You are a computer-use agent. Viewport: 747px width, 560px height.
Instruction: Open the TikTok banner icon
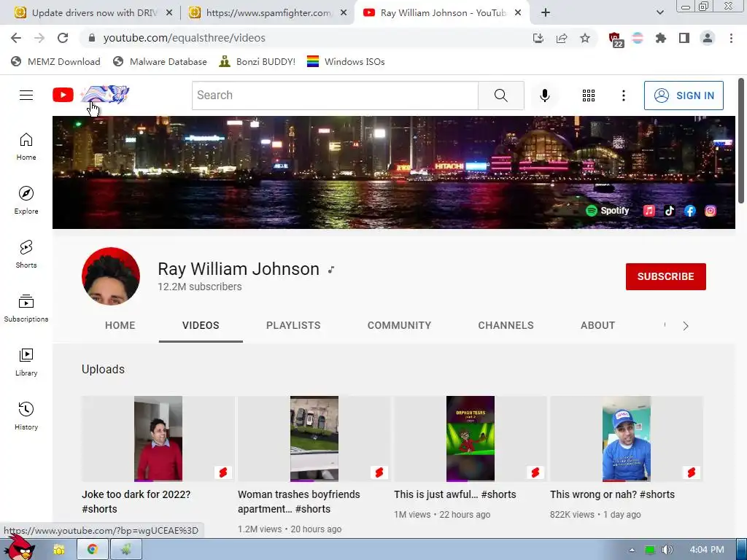click(x=670, y=211)
